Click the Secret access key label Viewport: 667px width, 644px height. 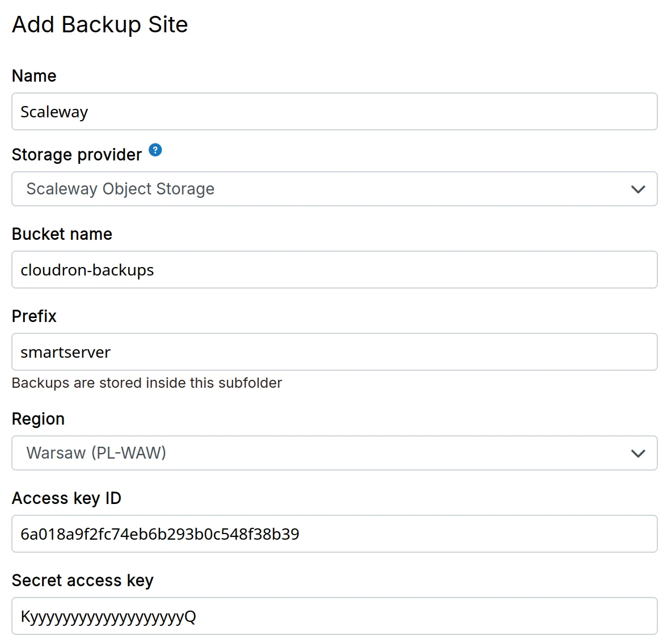[x=83, y=581]
